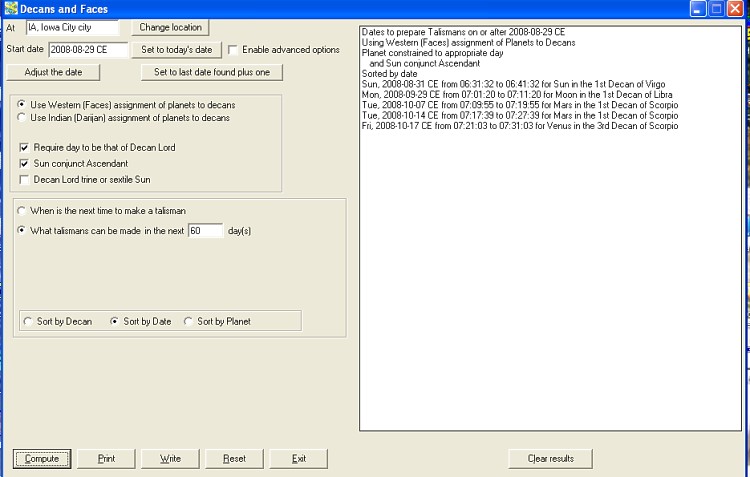Uncheck Sun conjunct Ascendant
Image resolution: width=750 pixels, height=477 pixels.
pyautogui.click(x=25, y=163)
